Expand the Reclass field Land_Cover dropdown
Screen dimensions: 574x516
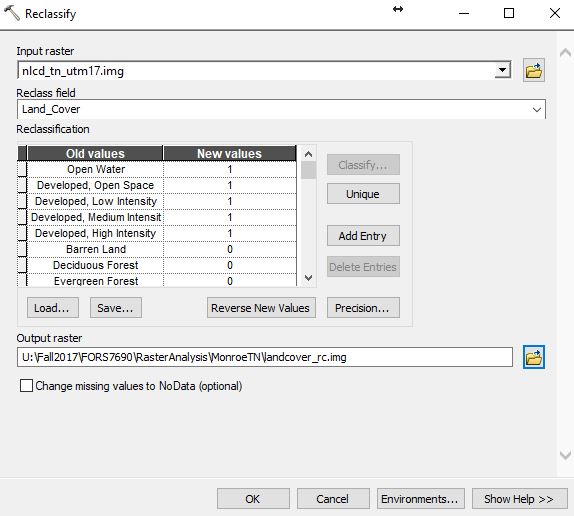[537, 109]
